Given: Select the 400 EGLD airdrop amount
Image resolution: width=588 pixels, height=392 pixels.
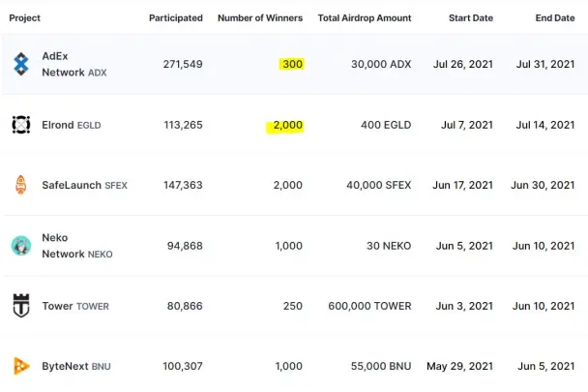Looking at the screenshot, I should click(386, 125).
